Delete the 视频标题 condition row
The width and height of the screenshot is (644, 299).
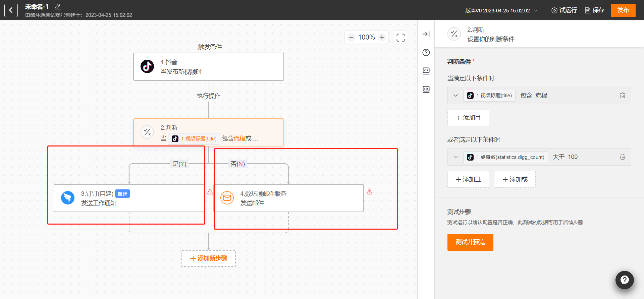point(623,96)
